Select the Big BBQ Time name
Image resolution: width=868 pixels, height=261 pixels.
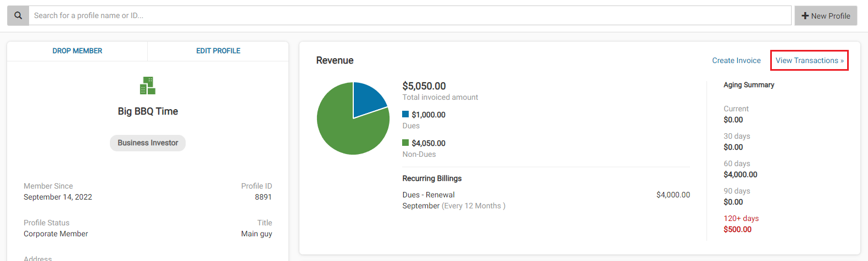click(148, 111)
